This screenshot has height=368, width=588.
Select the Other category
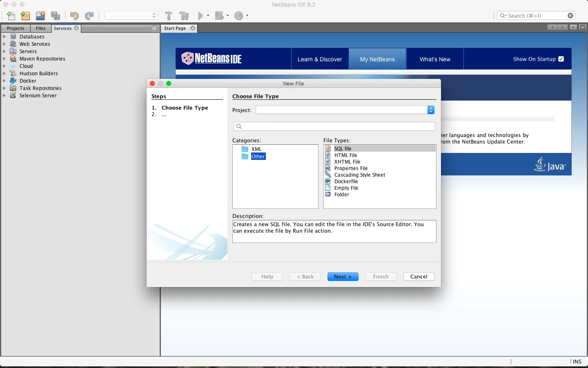(258, 157)
